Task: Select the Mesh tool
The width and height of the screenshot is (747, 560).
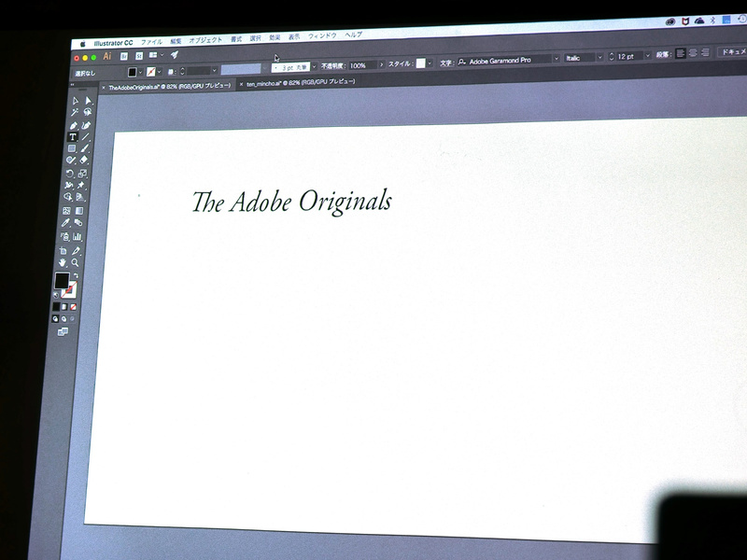Action: [x=66, y=211]
